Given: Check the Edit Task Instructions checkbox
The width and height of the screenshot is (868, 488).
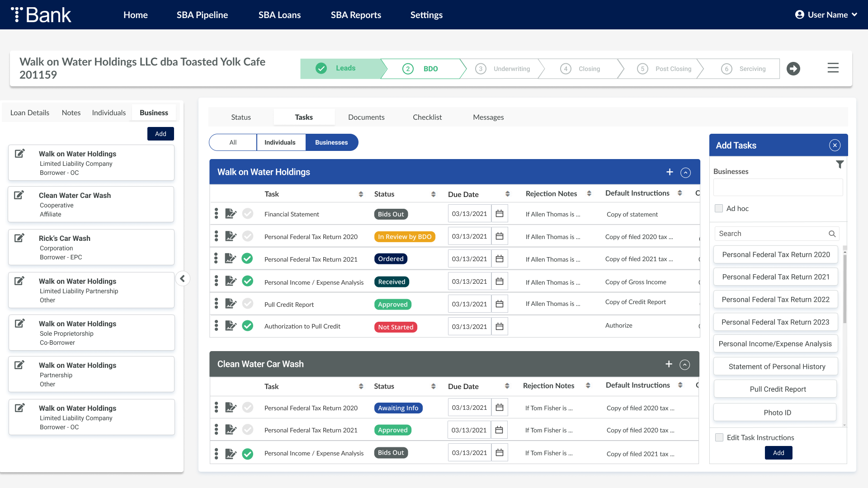Looking at the screenshot, I should [719, 437].
